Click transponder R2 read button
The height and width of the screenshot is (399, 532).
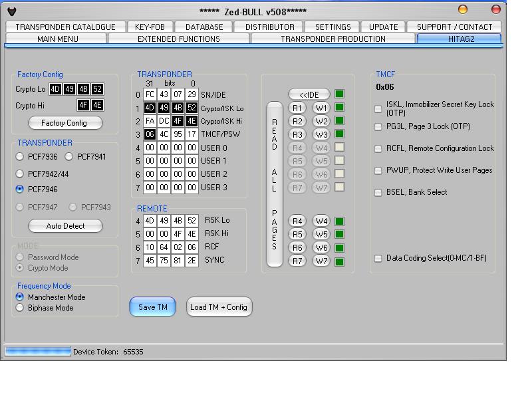pos(297,121)
